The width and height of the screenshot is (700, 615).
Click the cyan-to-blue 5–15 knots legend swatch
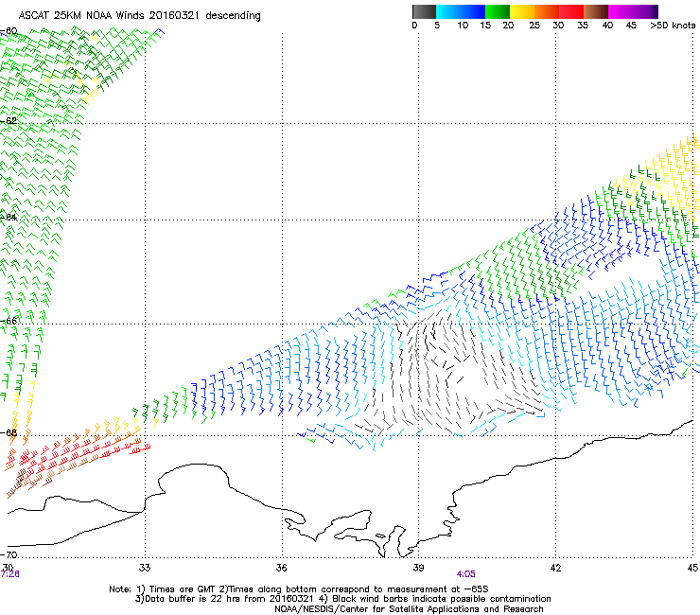click(x=461, y=11)
